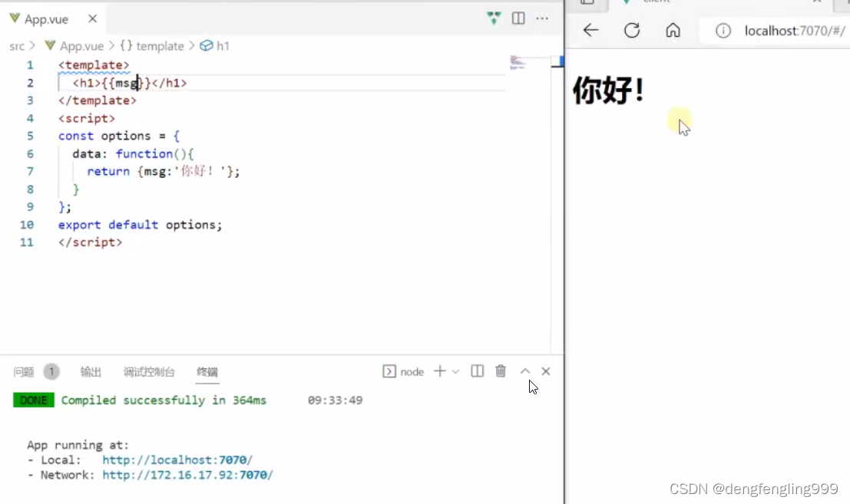Select the 终端 terminal panel tab
Image resolution: width=850 pixels, height=504 pixels.
click(207, 372)
